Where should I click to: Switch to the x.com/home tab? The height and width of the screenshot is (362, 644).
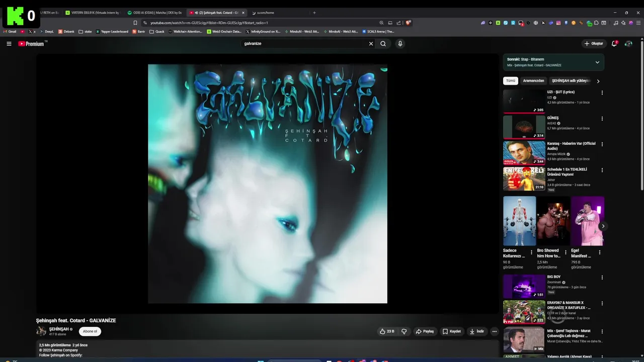(267, 13)
